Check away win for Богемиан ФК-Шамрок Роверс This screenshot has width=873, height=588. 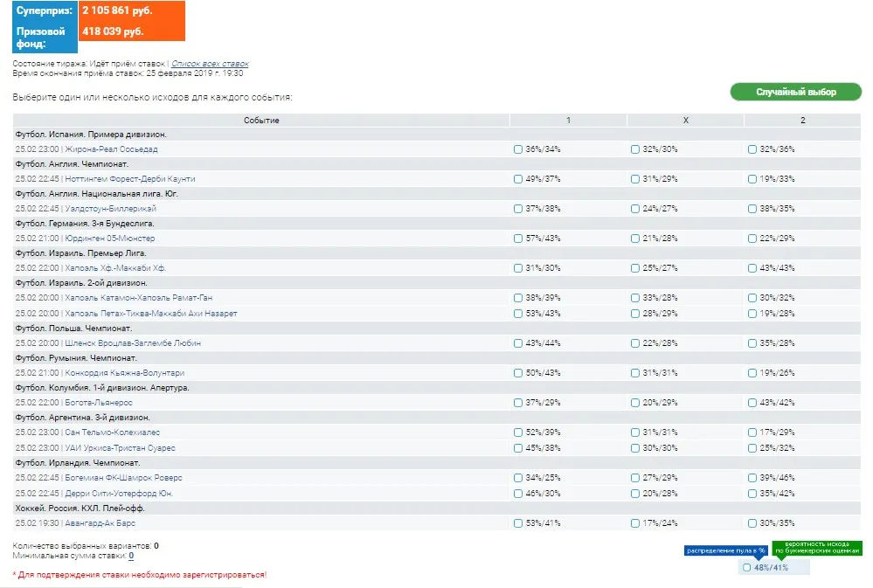pyautogui.click(x=752, y=478)
